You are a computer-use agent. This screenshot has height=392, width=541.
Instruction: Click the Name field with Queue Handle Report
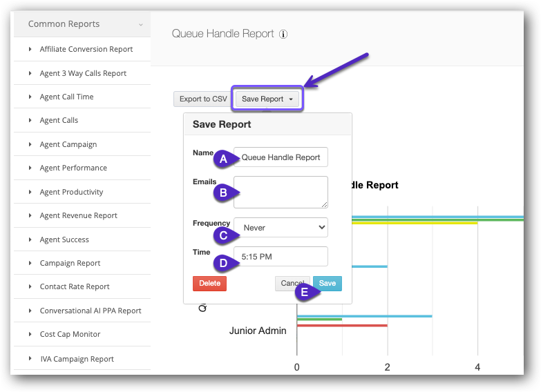[281, 157]
